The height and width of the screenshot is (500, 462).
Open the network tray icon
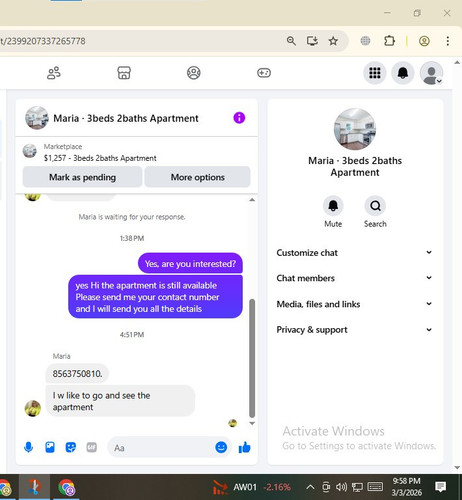(357, 487)
